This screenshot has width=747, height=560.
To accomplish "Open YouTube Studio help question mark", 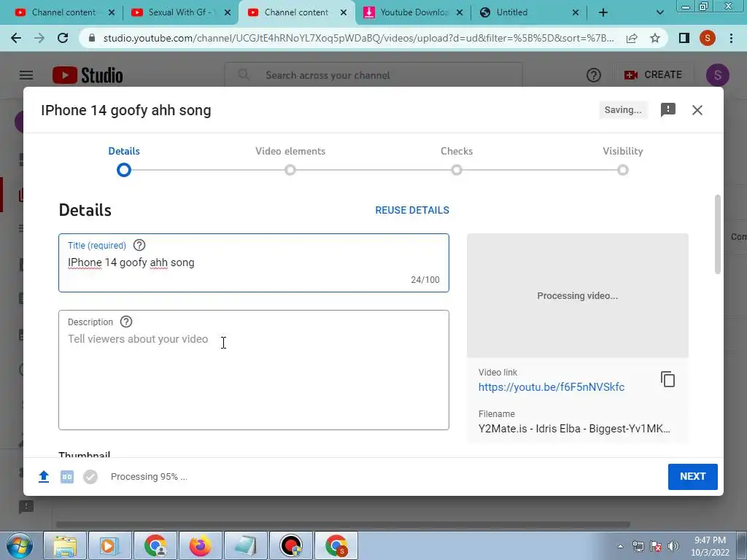I will (594, 75).
